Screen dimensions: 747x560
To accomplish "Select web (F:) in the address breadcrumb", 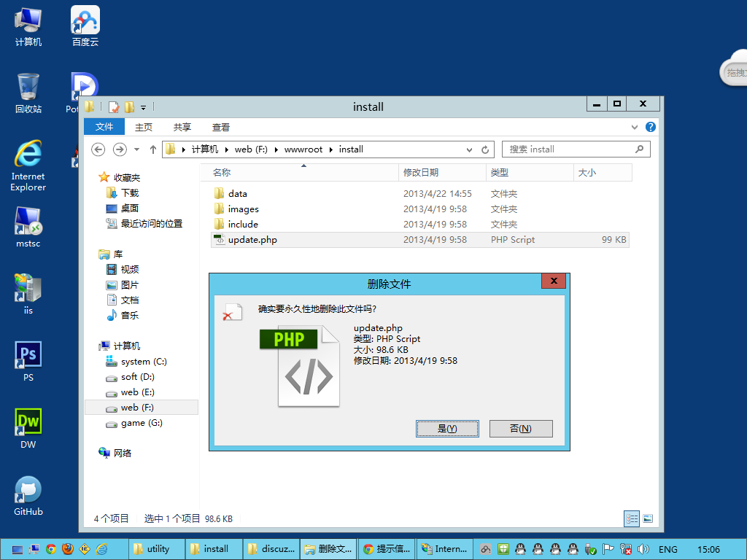I will [x=251, y=149].
